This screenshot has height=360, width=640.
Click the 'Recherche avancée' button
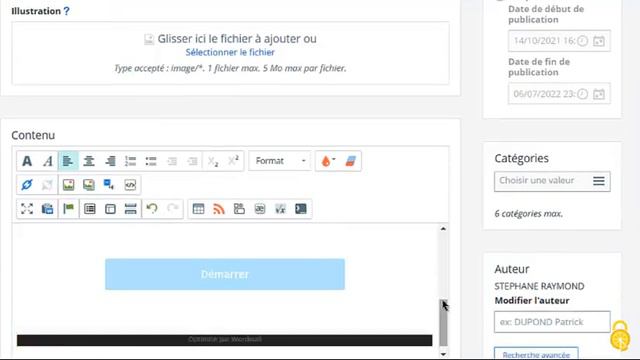tap(536, 354)
